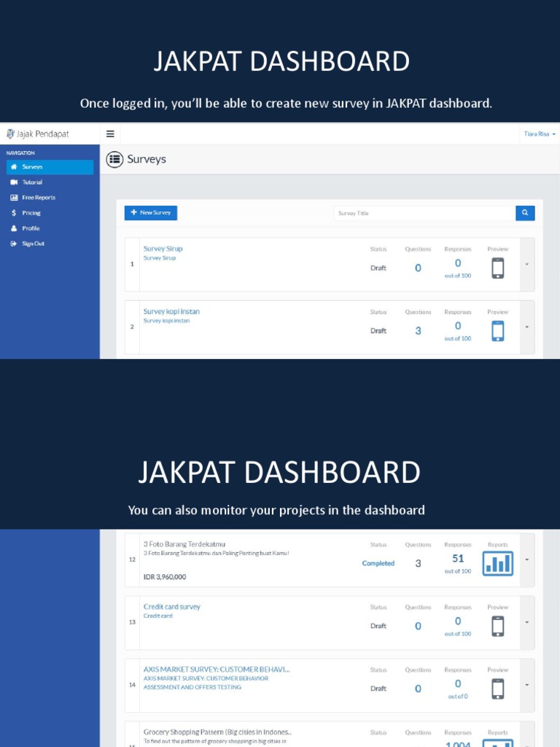This screenshot has width=560, height=747.
Task: Click the Completed status of 3 Foto Barang
Action: coord(378,563)
